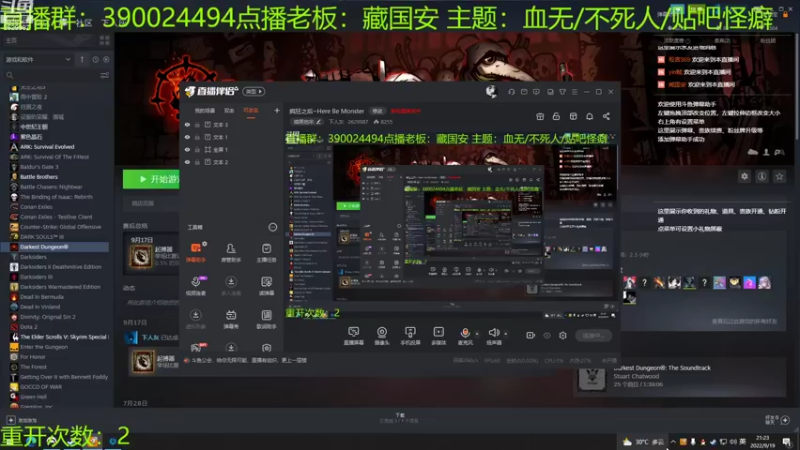800x450 pixels.
Task: Click the notification bell above the preview
Action: pyautogui.click(x=589, y=116)
